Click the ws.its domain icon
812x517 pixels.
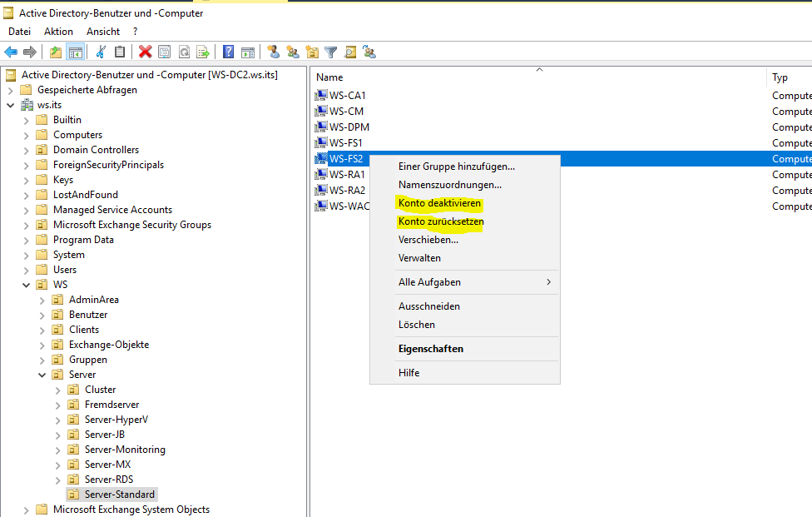coord(27,105)
